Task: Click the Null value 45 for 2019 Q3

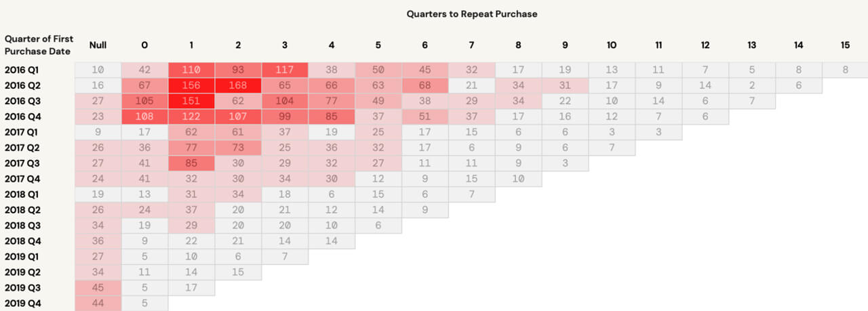Action: [x=98, y=287]
